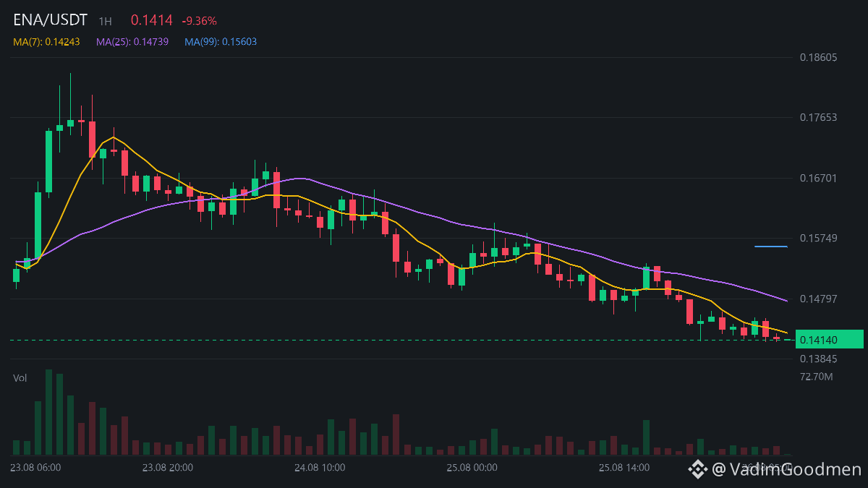868x488 pixels.
Task: Click the 25.08 00:00 time axis label
Action: [472, 468]
